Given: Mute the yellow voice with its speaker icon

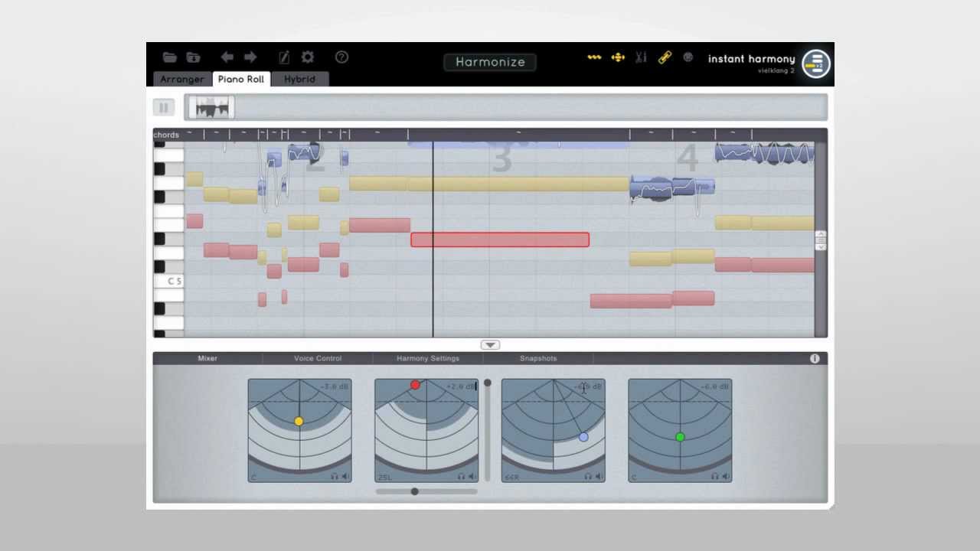Looking at the screenshot, I should pyautogui.click(x=345, y=476).
